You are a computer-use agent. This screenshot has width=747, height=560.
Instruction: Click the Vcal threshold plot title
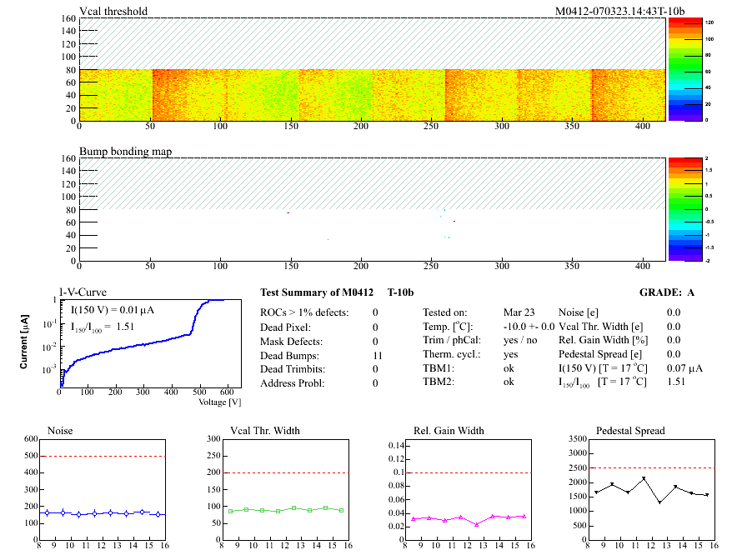113,11
